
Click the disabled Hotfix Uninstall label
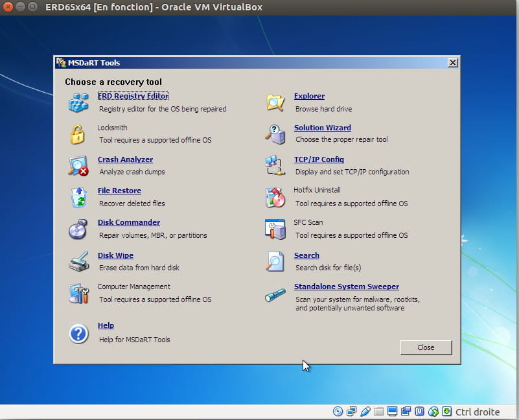[x=317, y=190]
